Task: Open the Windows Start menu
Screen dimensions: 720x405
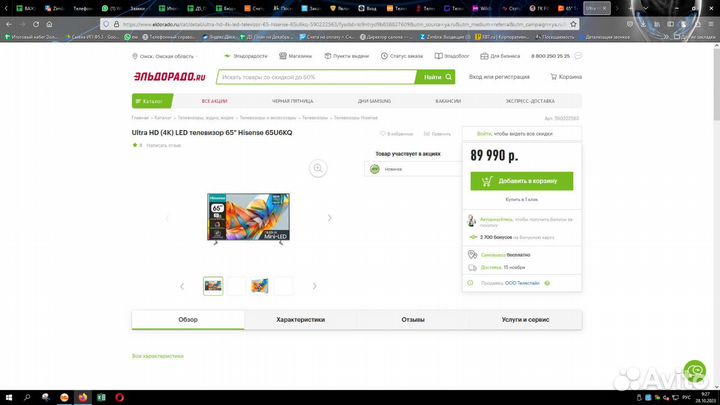Action: [x=8, y=398]
